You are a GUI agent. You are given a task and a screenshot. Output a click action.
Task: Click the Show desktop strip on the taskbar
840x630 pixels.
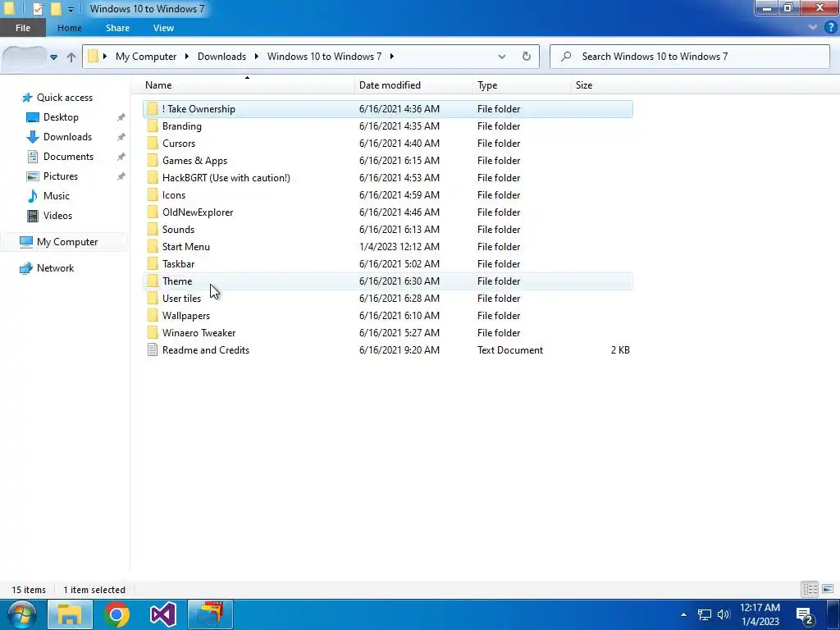coord(833,614)
